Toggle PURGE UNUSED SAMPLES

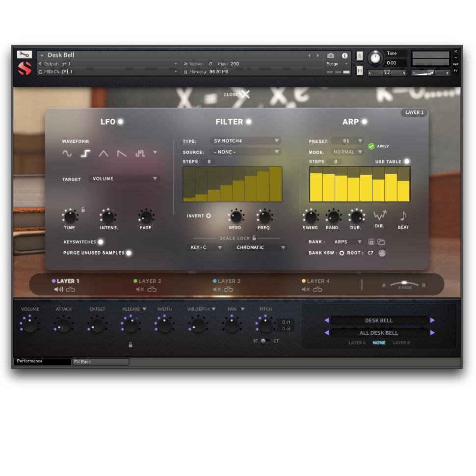pos(129,253)
